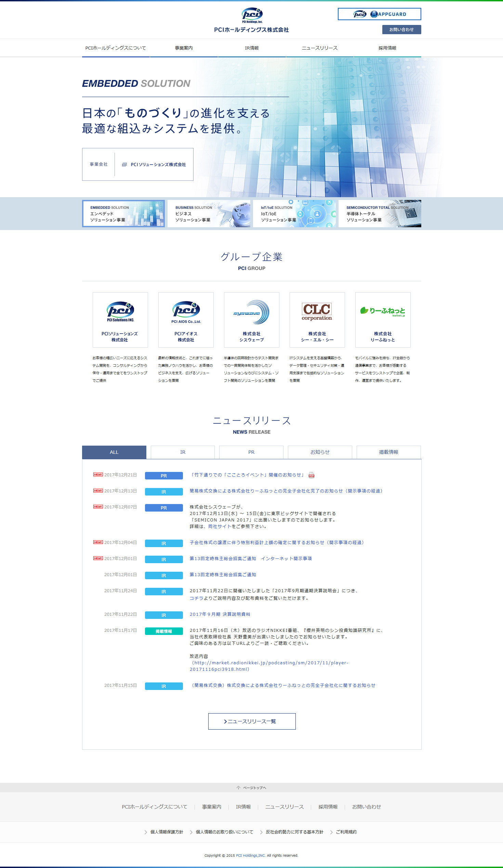Click PDF icon next to こことろイベント news
The width and height of the screenshot is (503, 868).
[x=311, y=475]
